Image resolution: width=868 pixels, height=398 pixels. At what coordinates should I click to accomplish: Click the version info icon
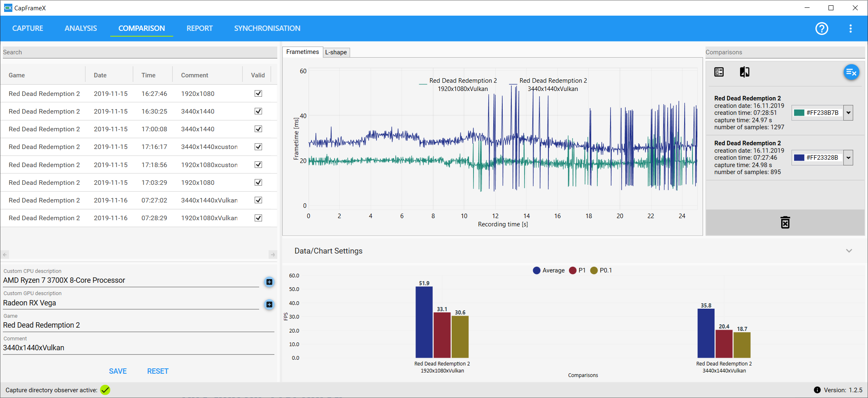(x=817, y=390)
